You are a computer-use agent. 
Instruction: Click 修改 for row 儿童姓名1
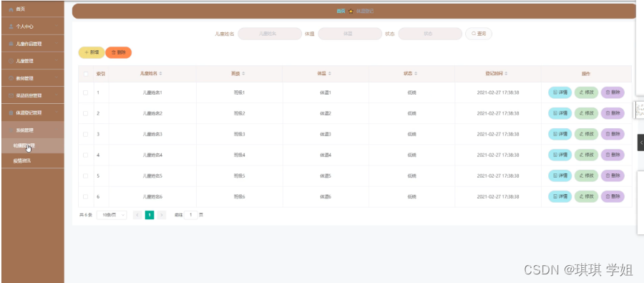point(586,92)
